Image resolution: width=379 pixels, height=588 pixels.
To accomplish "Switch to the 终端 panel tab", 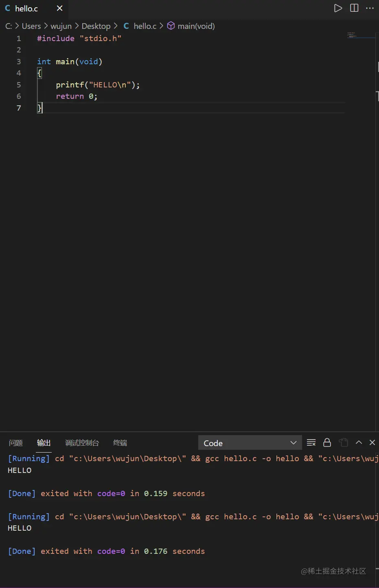I will pos(120,443).
